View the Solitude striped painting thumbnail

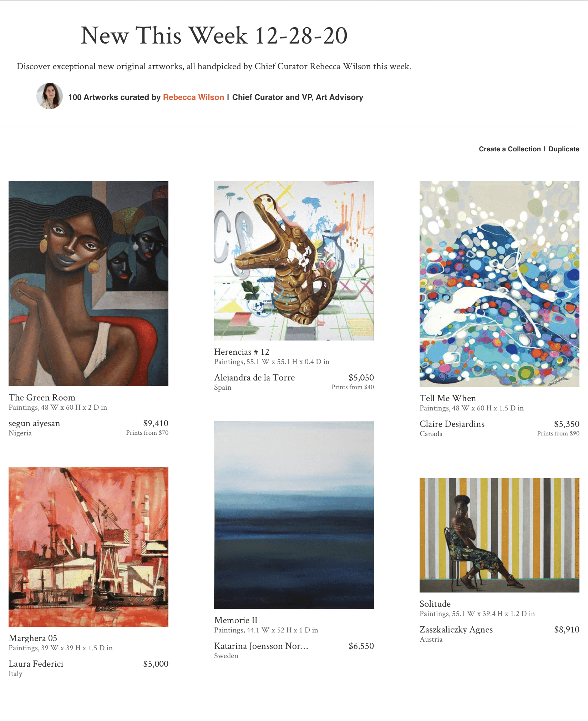[500, 535]
